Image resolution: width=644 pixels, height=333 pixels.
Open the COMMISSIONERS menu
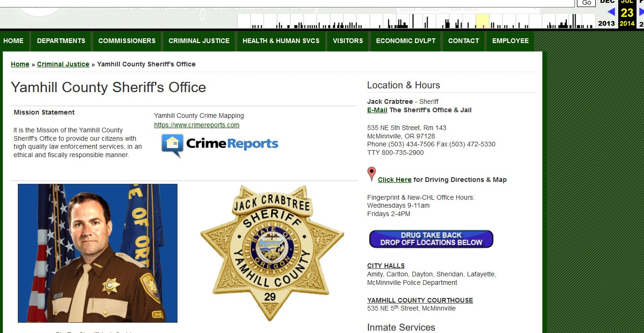pos(127,41)
